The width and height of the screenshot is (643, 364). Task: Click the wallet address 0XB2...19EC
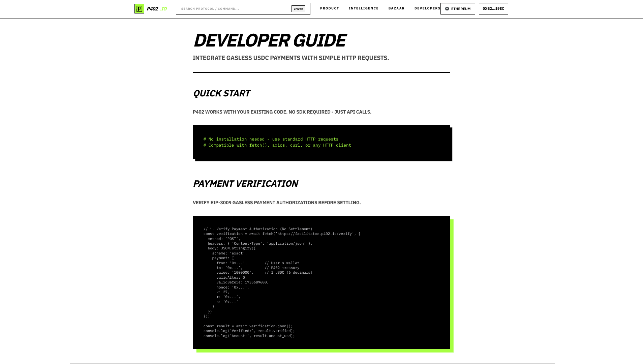[x=493, y=9]
